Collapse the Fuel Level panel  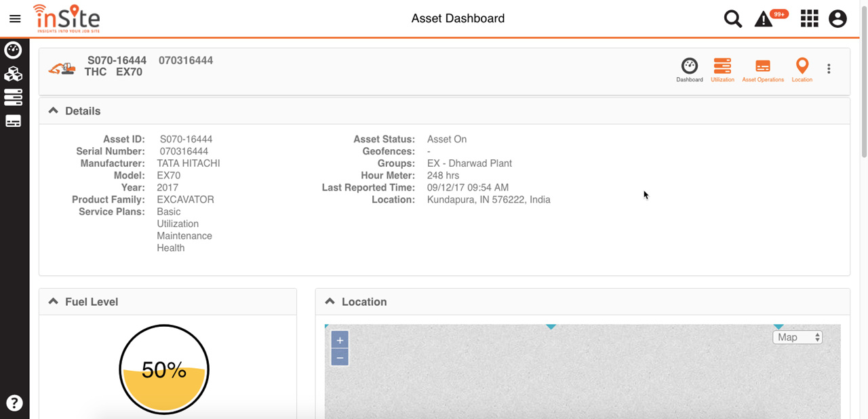[53, 301]
